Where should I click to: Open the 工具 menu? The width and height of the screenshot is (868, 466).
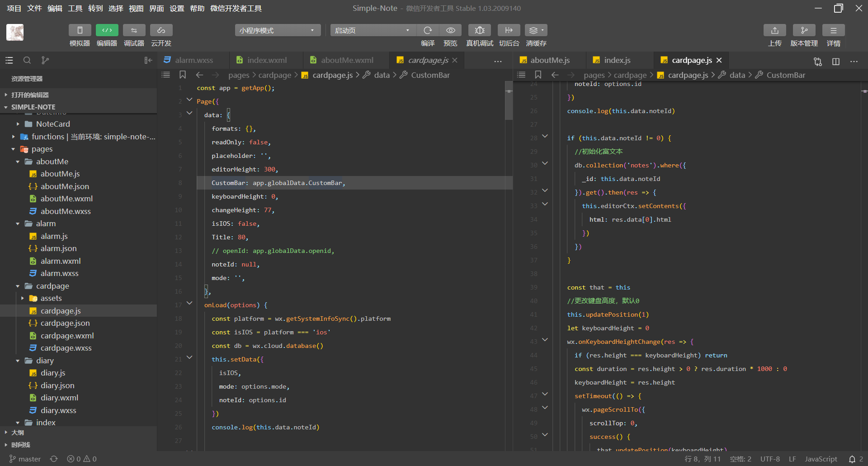(x=75, y=8)
